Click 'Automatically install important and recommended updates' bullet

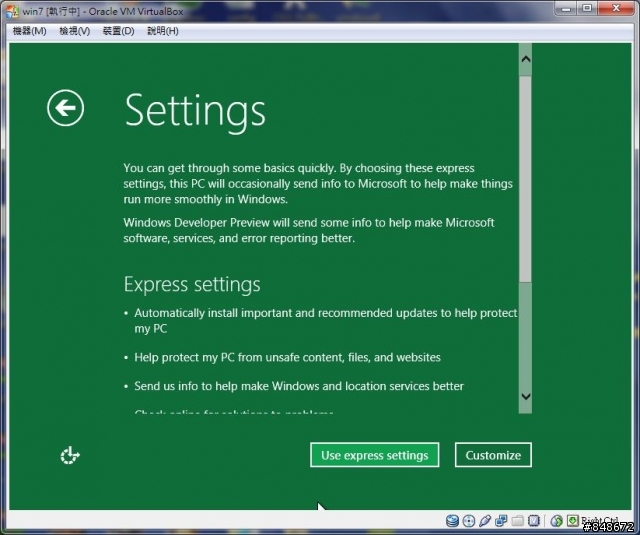pos(325,321)
